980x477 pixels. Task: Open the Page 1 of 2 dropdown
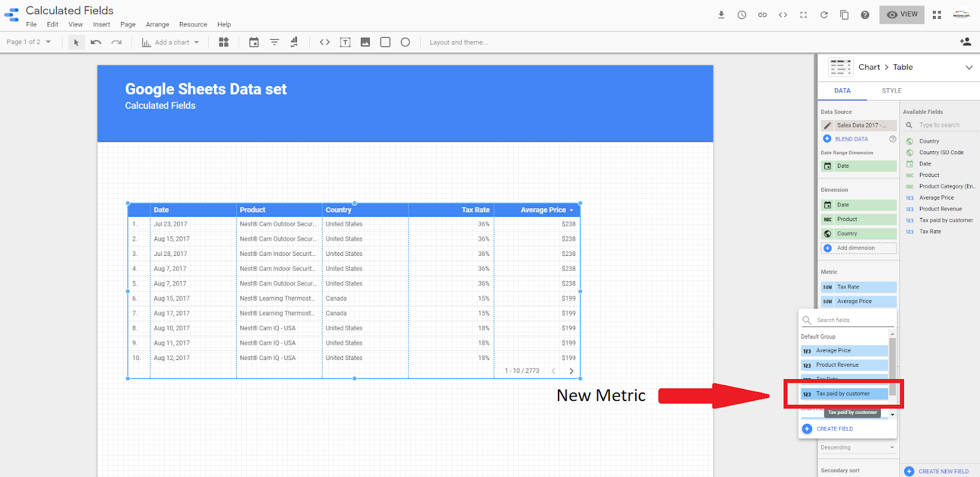(x=29, y=42)
